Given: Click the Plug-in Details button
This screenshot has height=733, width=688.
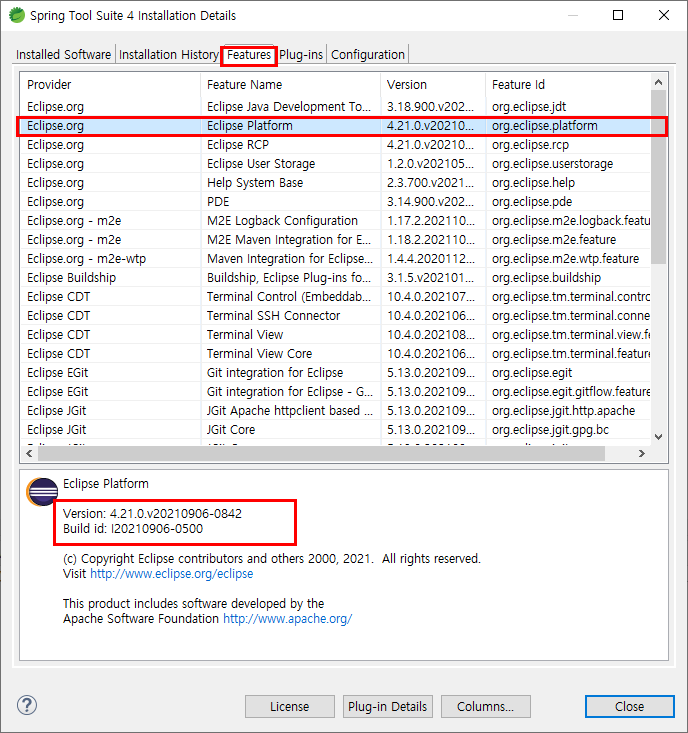Looking at the screenshot, I should coord(387,706).
